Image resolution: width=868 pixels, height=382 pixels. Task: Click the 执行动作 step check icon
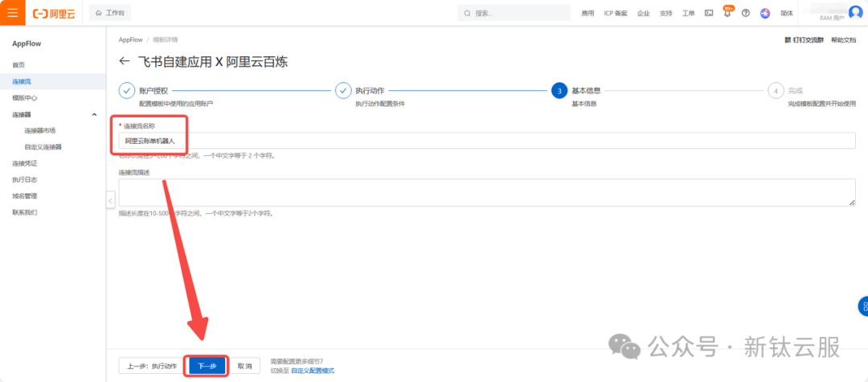point(343,91)
